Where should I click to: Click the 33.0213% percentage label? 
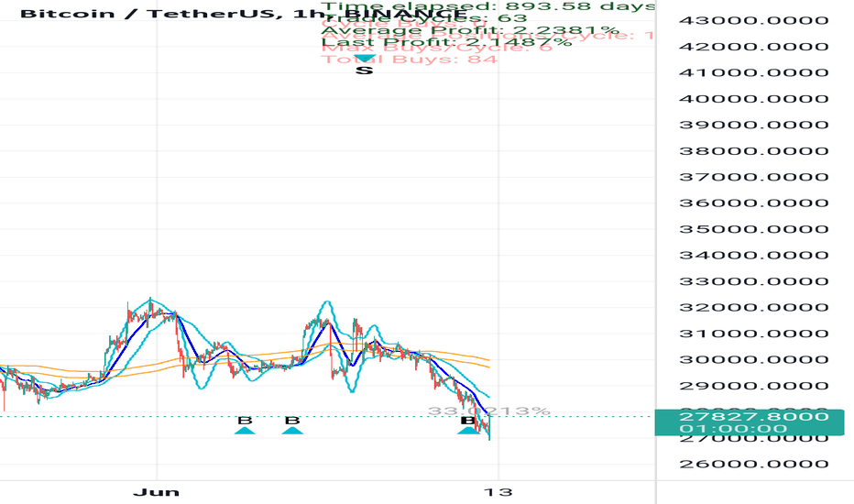[x=488, y=411]
